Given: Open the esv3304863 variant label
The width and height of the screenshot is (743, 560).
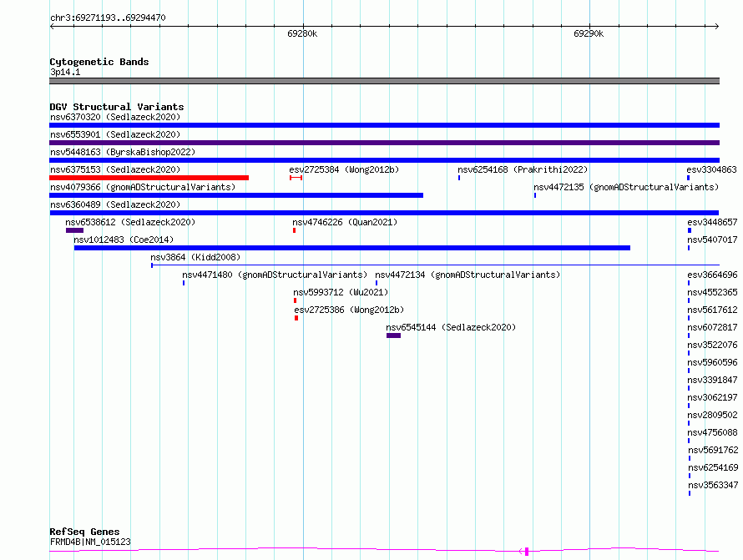Looking at the screenshot, I should (712, 169).
